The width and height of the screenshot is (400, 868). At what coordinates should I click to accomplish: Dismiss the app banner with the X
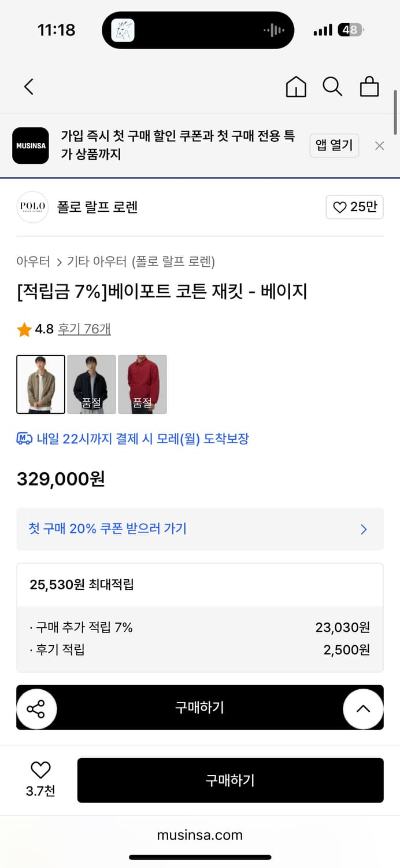coord(379,145)
